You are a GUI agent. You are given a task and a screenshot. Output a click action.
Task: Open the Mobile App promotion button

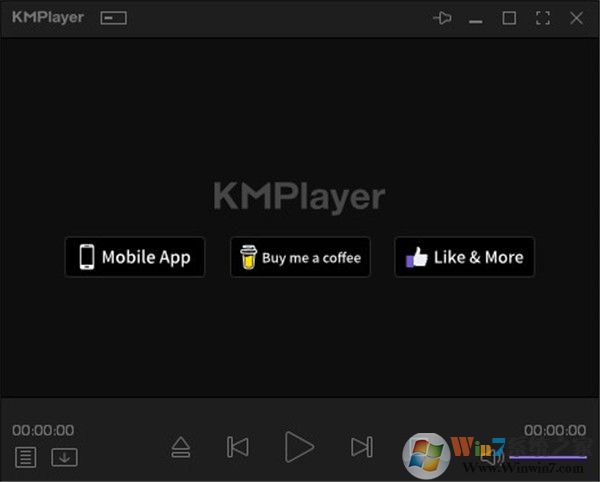point(135,257)
